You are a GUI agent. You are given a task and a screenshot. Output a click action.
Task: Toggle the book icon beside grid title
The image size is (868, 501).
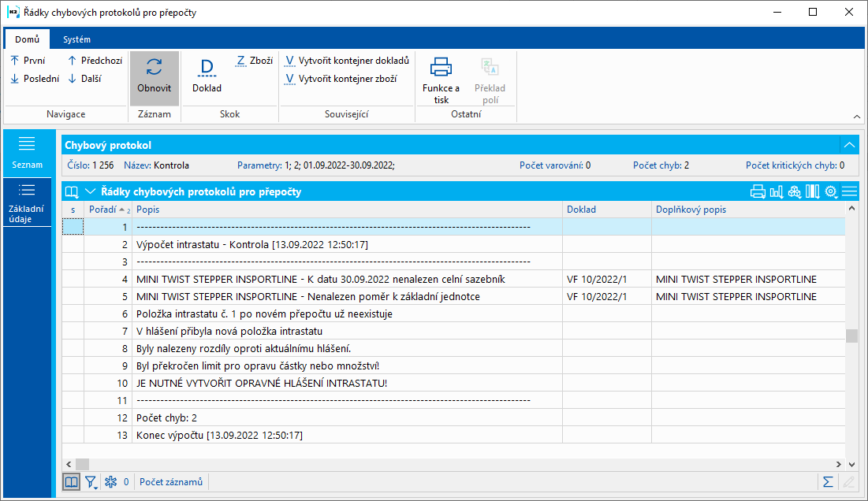73,191
